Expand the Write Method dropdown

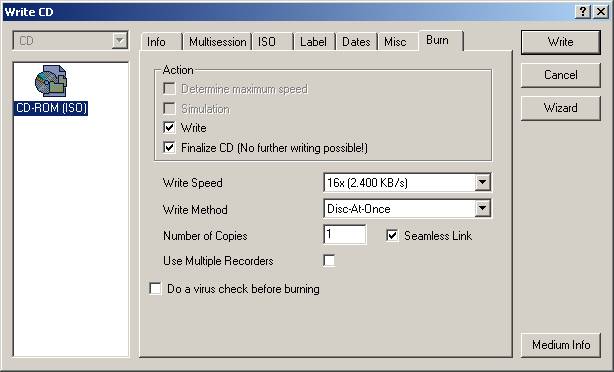click(x=482, y=209)
